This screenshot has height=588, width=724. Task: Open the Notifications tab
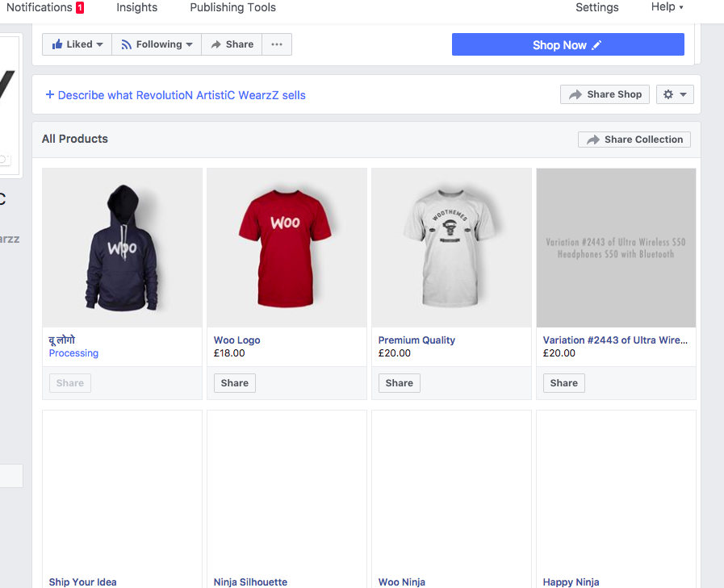point(40,7)
